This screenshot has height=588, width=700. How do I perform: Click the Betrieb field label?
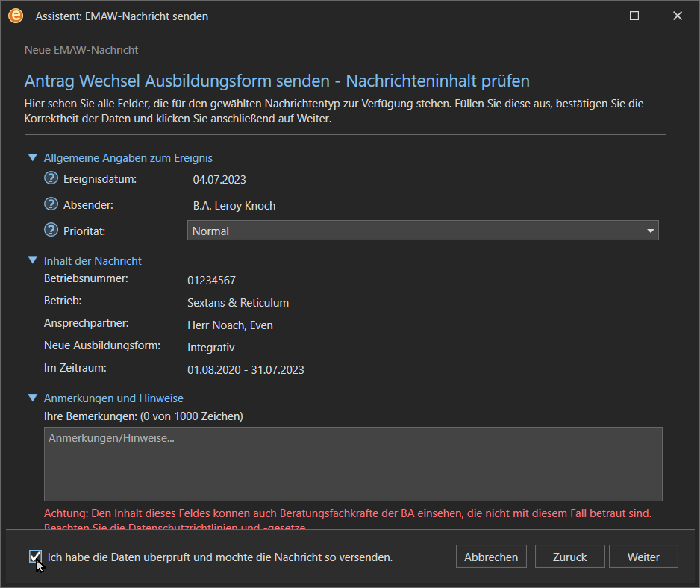click(x=63, y=301)
